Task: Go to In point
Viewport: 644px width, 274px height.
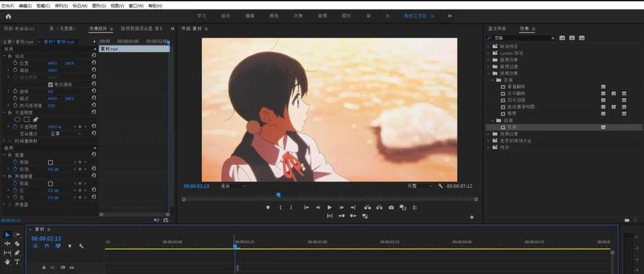Action: pyautogui.click(x=306, y=208)
